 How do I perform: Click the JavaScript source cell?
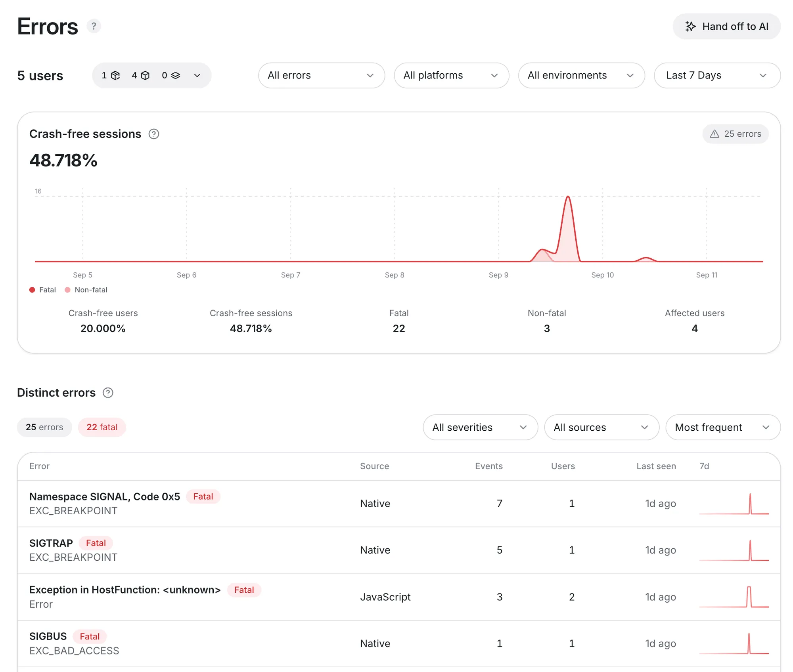coord(385,597)
